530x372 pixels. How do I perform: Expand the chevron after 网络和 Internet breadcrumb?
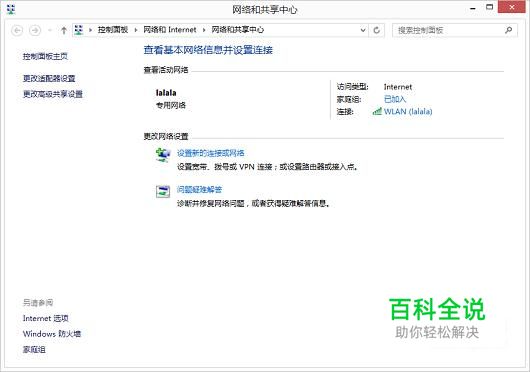tap(204, 30)
